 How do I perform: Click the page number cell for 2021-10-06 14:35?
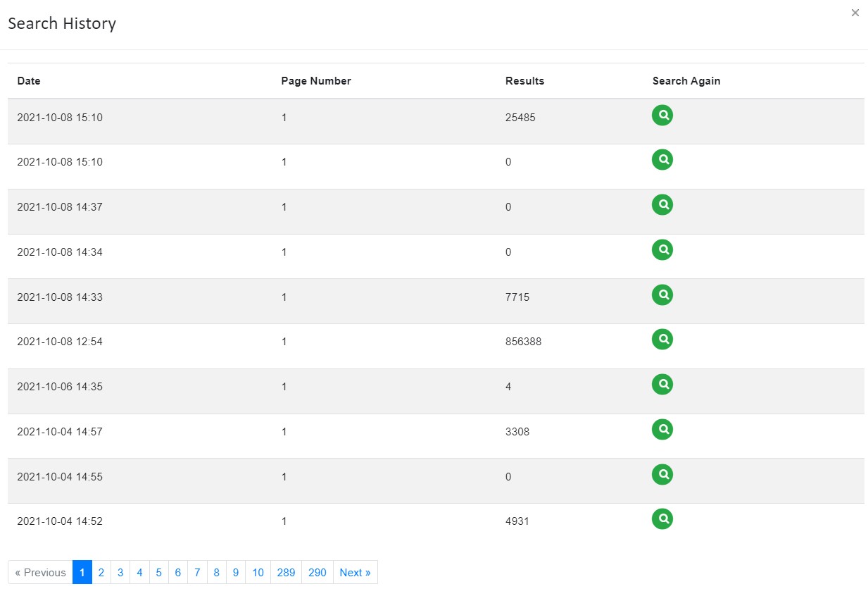(284, 387)
